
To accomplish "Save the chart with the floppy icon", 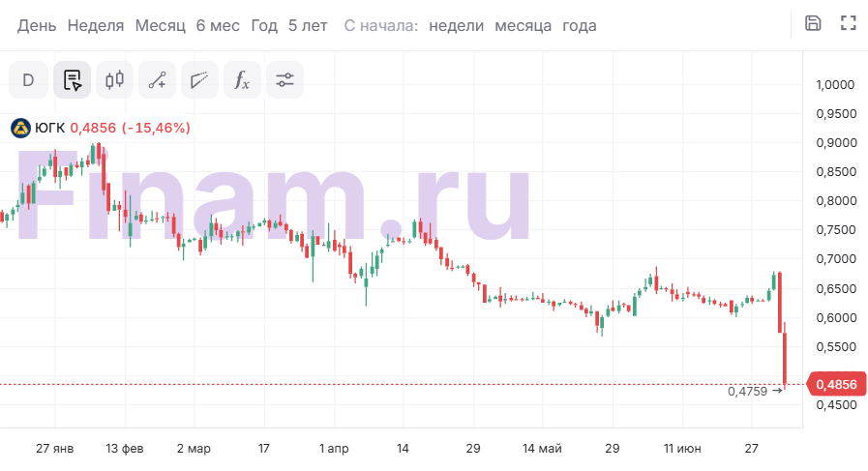I will click(x=813, y=23).
